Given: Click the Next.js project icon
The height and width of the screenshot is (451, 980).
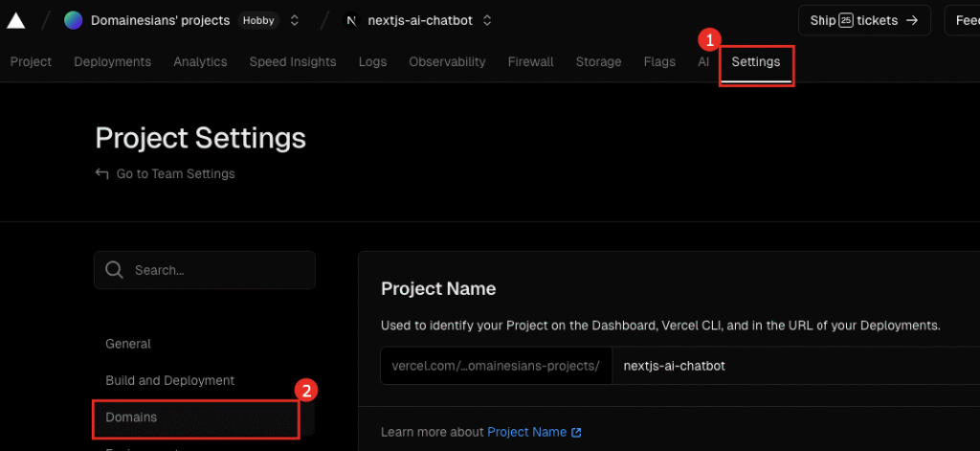Looking at the screenshot, I should (352, 21).
